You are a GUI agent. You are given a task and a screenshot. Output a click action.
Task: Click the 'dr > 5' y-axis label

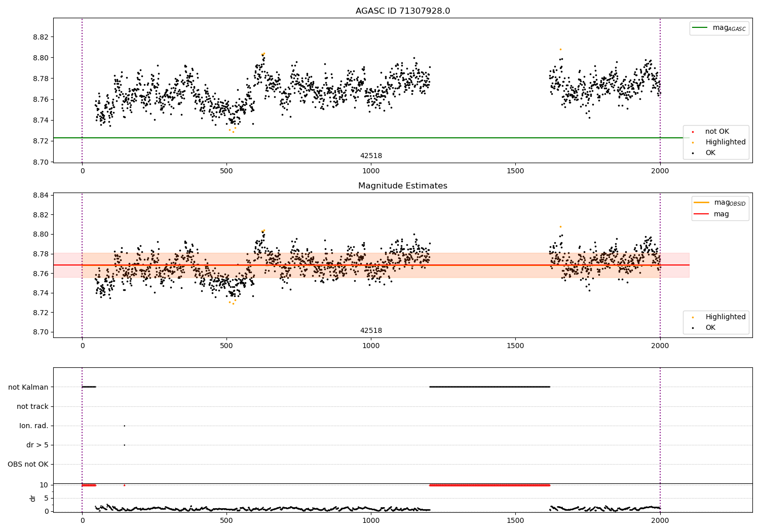click(x=37, y=445)
